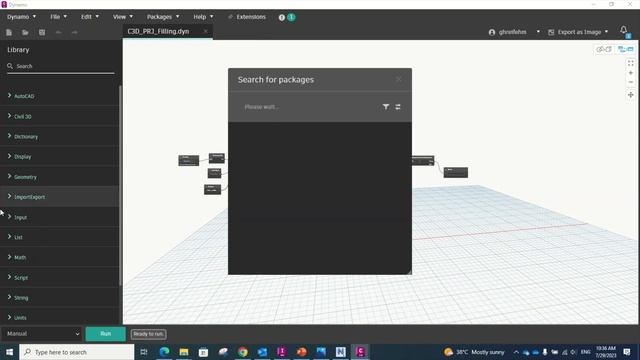Open the Export as Image dropdown arrow
This screenshot has height=360, width=640.
coord(607,32)
